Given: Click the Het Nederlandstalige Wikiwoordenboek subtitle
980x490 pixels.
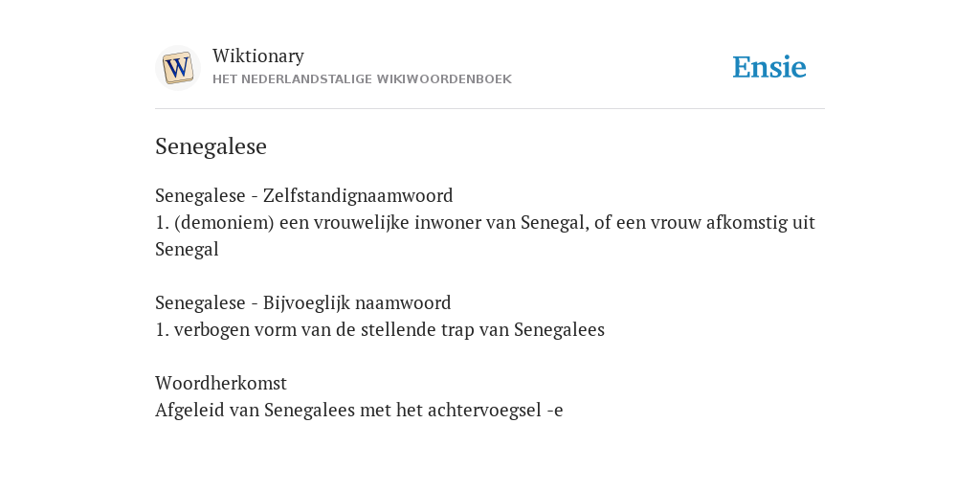Looking at the screenshot, I should tap(362, 79).
